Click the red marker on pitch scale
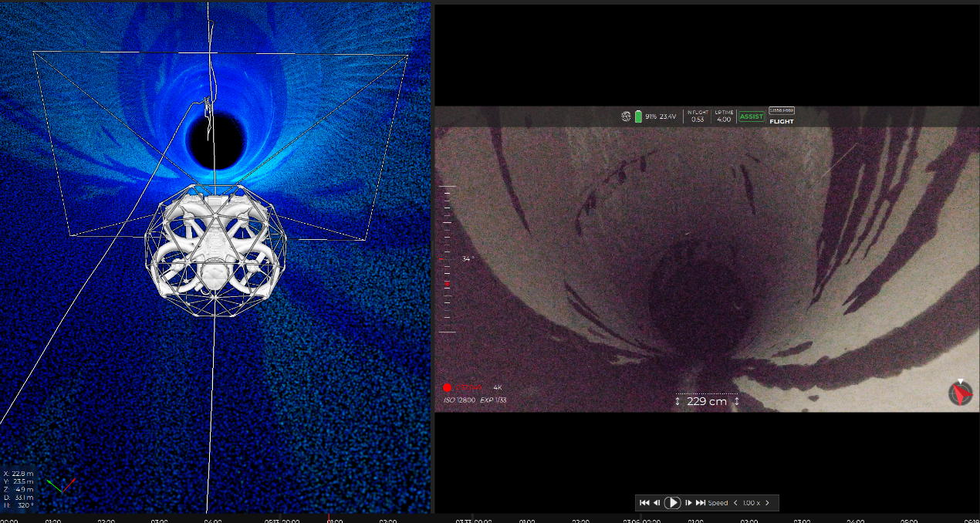The height and width of the screenshot is (523, 980). [x=447, y=284]
